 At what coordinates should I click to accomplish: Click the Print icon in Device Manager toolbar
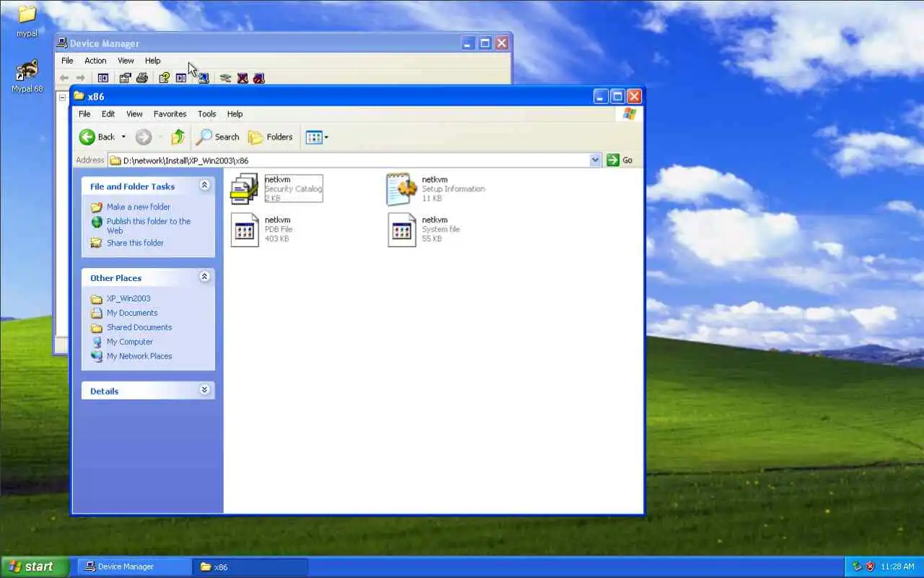pos(142,78)
